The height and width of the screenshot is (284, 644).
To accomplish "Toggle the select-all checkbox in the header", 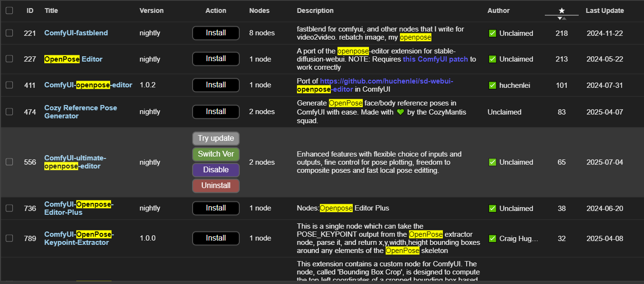I will [x=9, y=11].
